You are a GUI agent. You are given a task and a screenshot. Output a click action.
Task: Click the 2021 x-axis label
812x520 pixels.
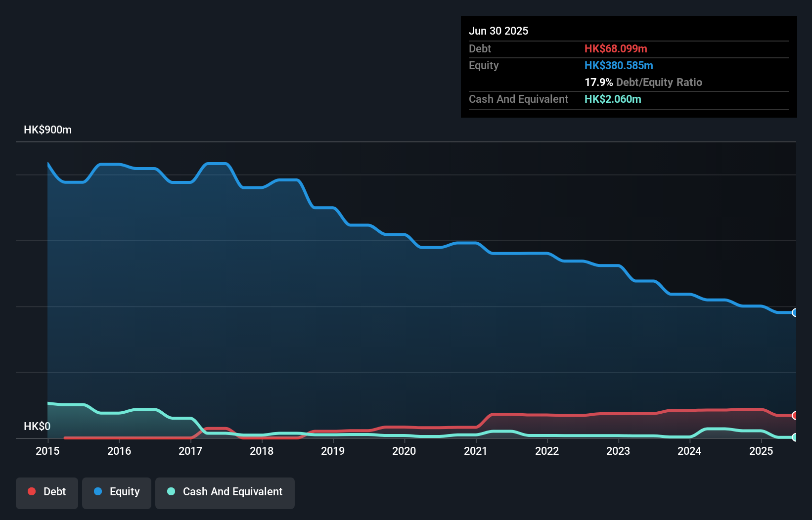(476, 451)
